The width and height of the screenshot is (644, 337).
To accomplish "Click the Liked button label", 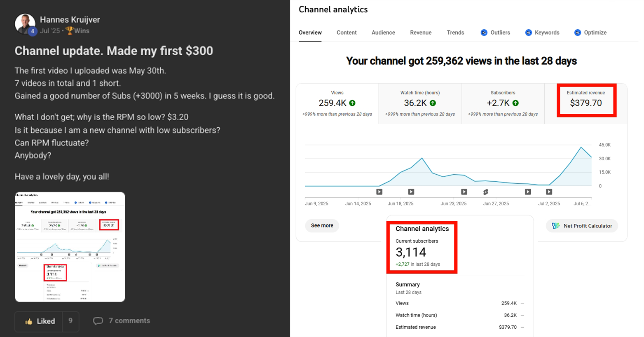I will 46,321.
